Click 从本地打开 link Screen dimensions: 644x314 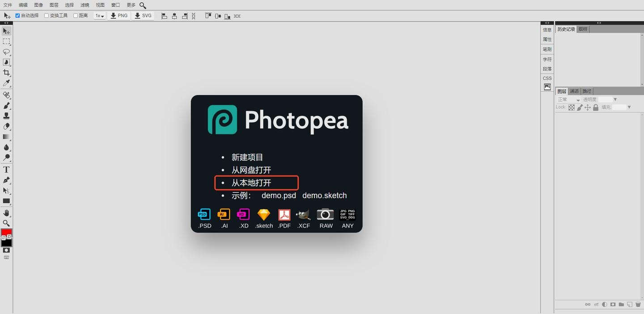[251, 183]
